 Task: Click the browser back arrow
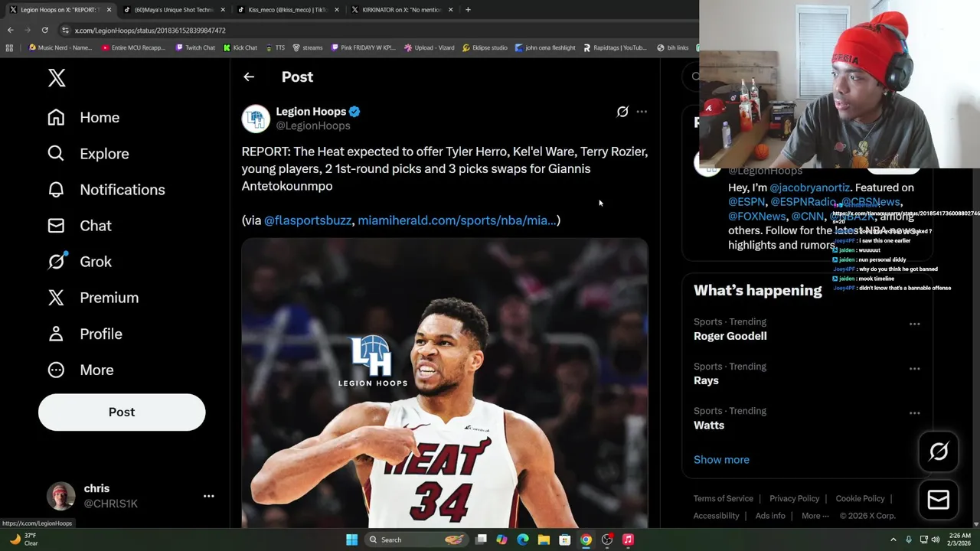10,30
